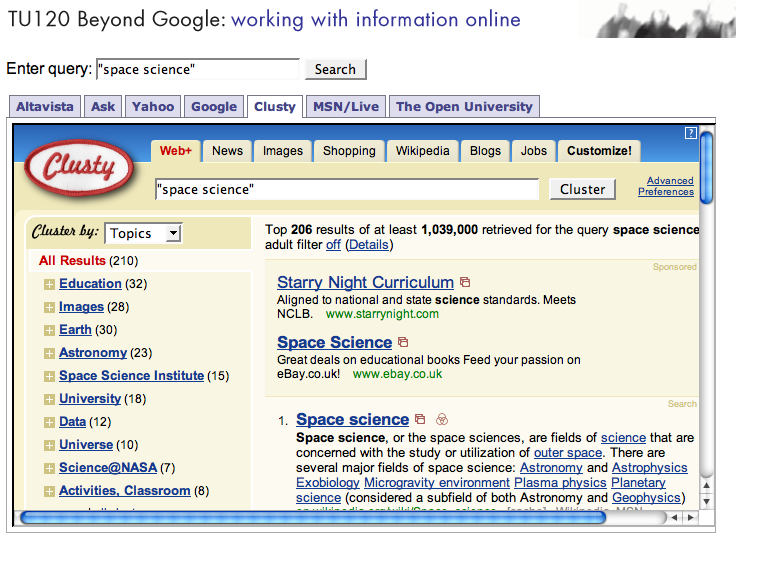
Task: Open the Science@NASA cluster link
Action: [x=108, y=468]
